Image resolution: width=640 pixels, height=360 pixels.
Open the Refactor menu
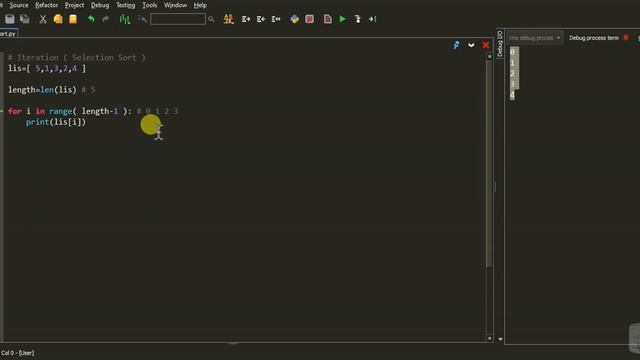tap(47, 5)
